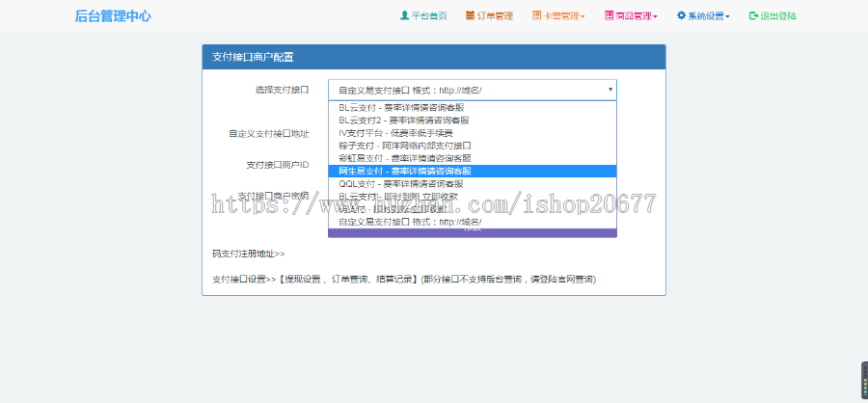Click the 退出登陆 logout link
The width and height of the screenshot is (868, 403).
(773, 16)
